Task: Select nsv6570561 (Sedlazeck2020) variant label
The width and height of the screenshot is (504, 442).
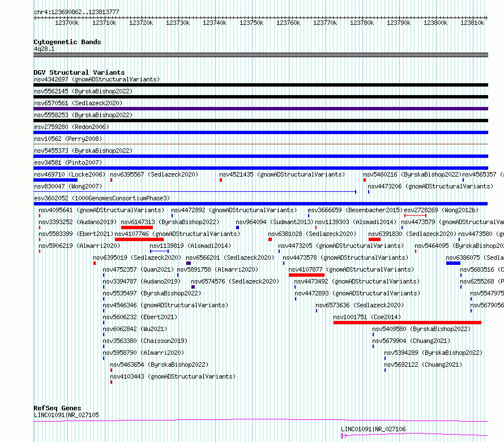Action: [78, 103]
